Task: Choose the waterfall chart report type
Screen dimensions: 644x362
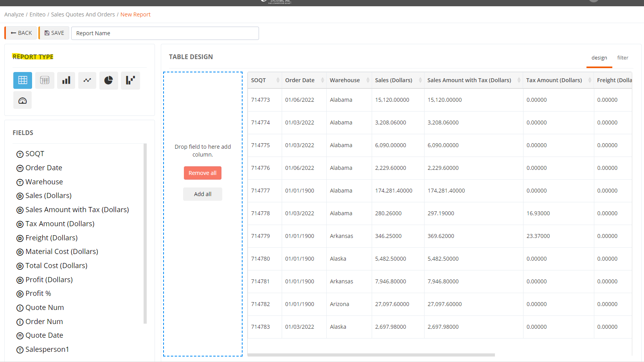Action: [130, 80]
